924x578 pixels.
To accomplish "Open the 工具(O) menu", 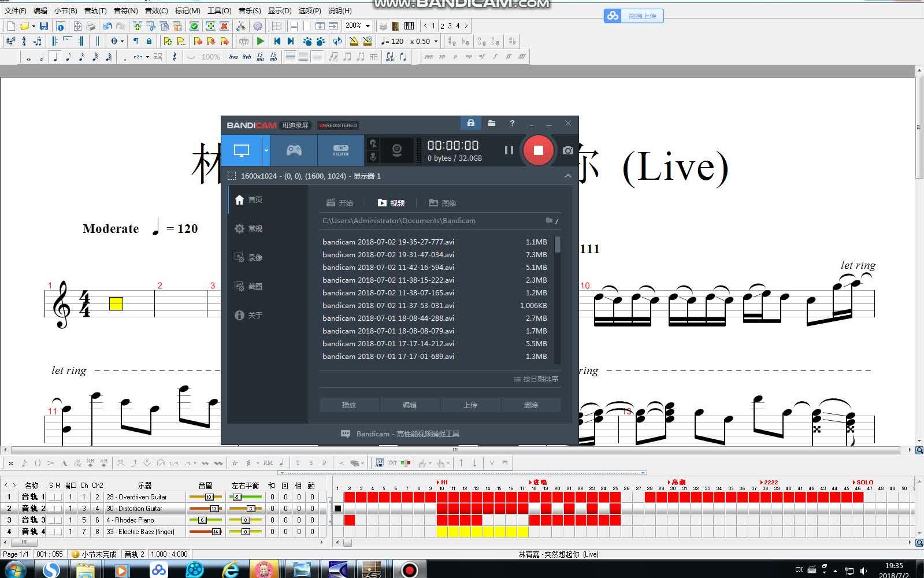I will click(x=219, y=10).
